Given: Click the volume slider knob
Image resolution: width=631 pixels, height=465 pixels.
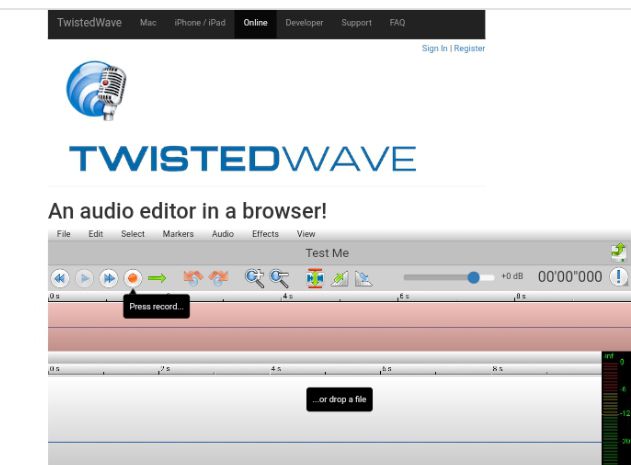Looking at the screenshot, I should 474,277.
